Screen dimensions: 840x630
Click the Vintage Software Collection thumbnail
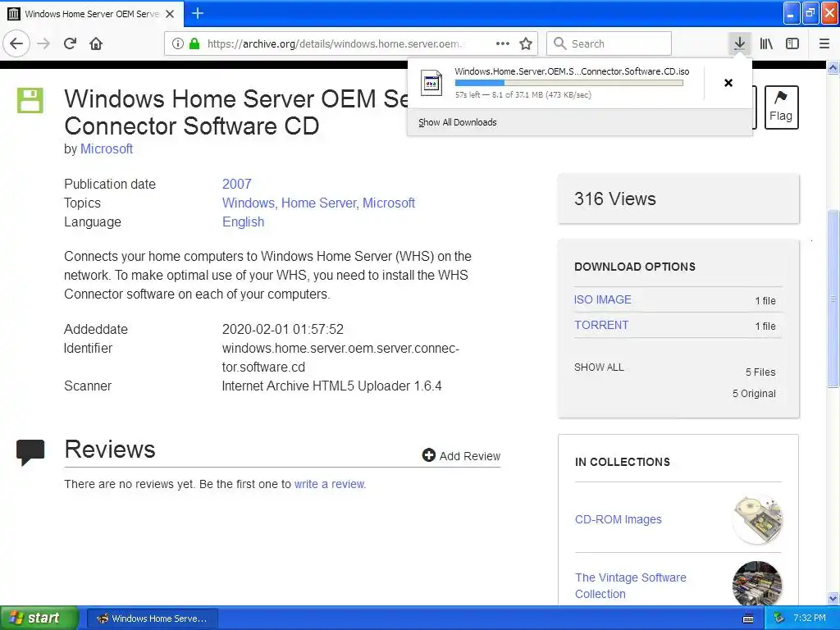[x=757, y=583]
